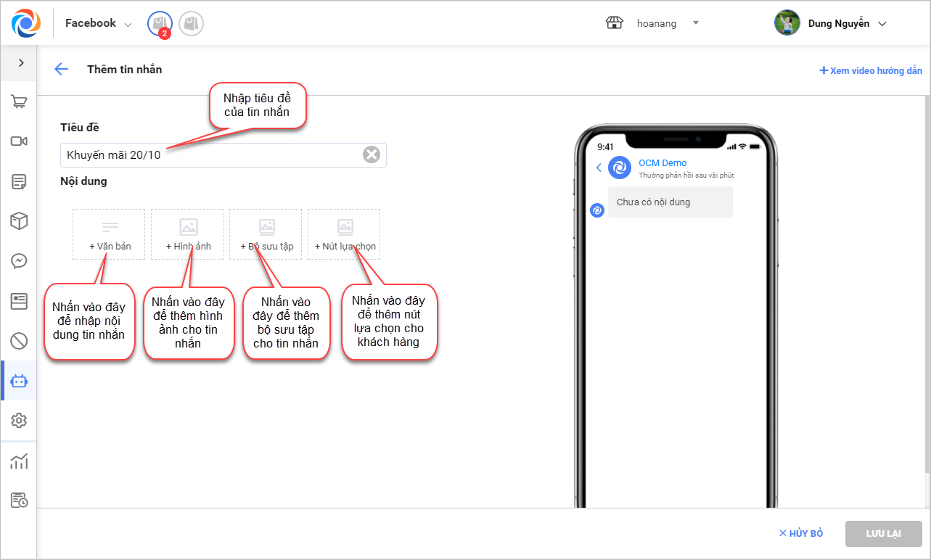Add a Bộ sưu tập collection block
Image resolution: width=931 pixels, height=560 pixels.
(x=266, y=234)
